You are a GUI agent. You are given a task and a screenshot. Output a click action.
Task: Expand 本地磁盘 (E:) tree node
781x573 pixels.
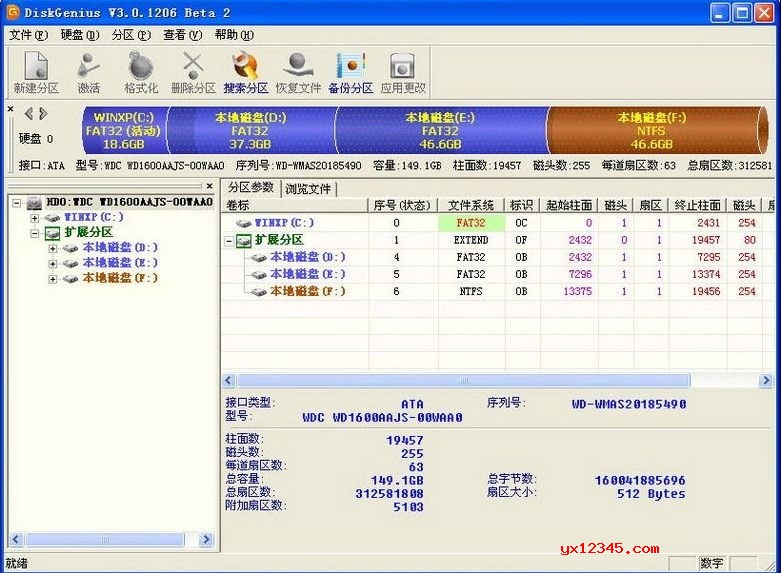(52, 264)
